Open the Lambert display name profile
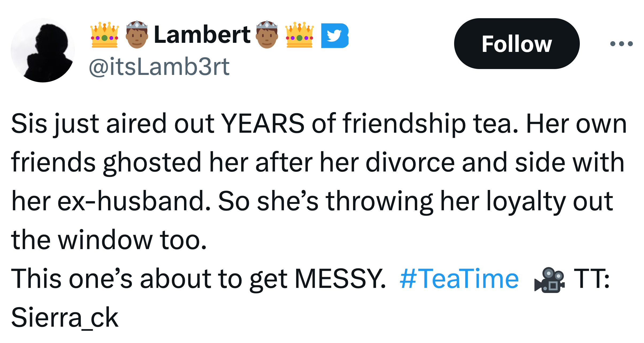Image resolution: width=644 pixels, height=343 pixels. [202, 35]
